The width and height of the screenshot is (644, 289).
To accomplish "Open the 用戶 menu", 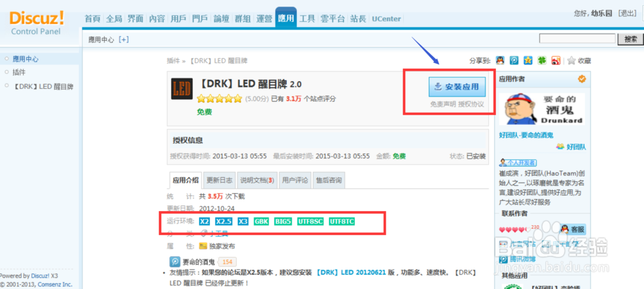I will (x=178, y=19).
